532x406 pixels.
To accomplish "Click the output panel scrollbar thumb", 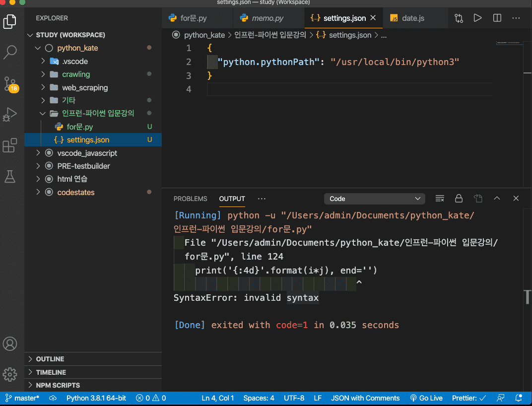I will coord(528,297).
